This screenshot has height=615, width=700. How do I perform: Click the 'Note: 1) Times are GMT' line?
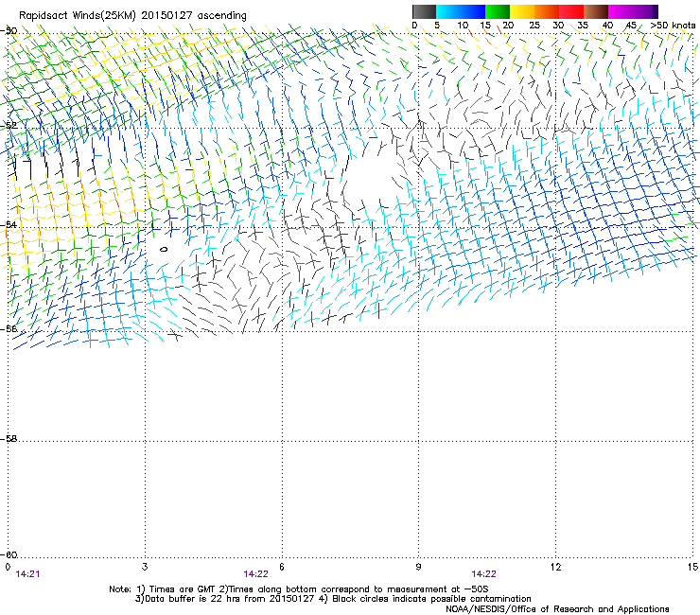[299, 589]
